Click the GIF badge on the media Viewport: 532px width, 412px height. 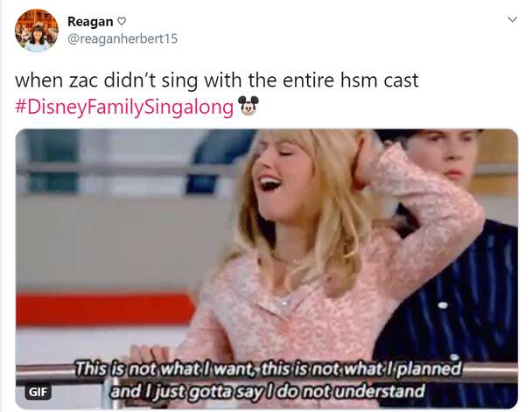[38, 392]
